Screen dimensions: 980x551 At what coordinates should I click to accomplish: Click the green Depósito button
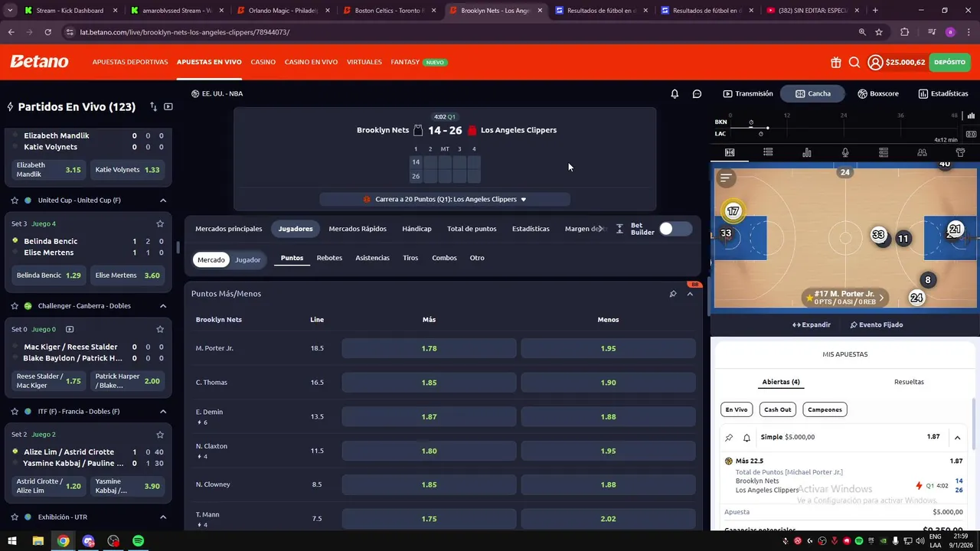click(949, 62)
